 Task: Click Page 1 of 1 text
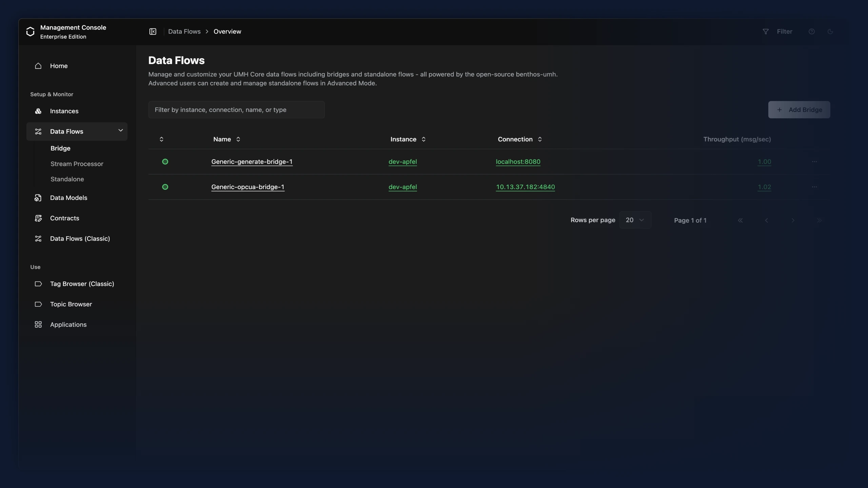coord(690,220)
